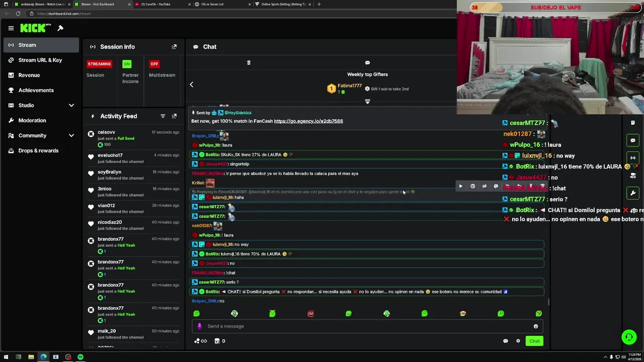Open the green support headset button
This screenshot has height=362, width=644.
[629, 337]
